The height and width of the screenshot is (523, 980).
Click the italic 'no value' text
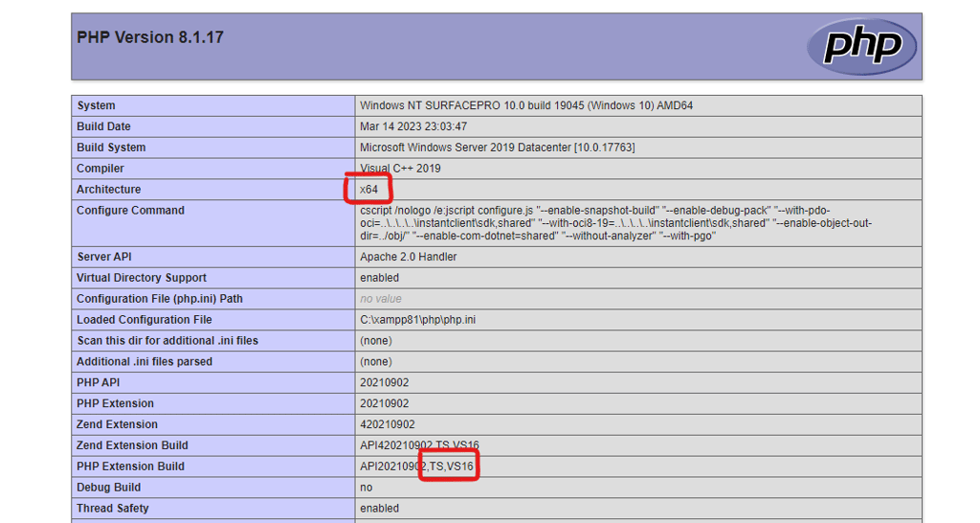tap(381, 299)
